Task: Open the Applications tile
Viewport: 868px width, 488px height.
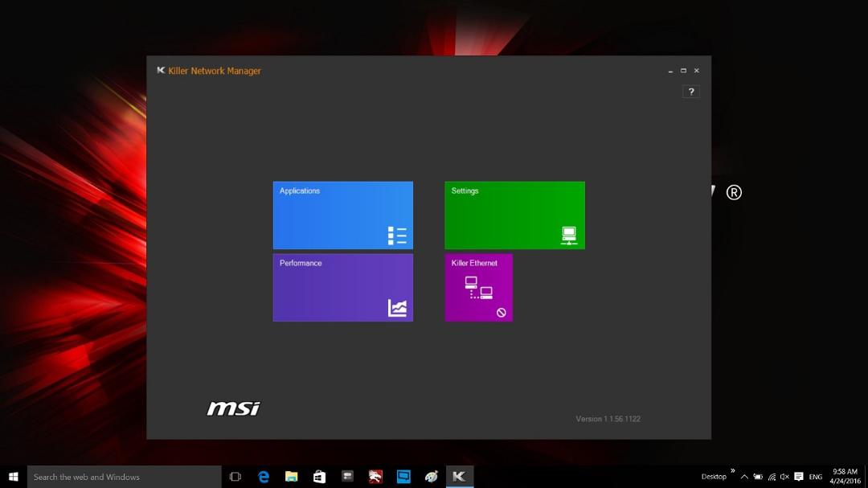Action: 342,215
